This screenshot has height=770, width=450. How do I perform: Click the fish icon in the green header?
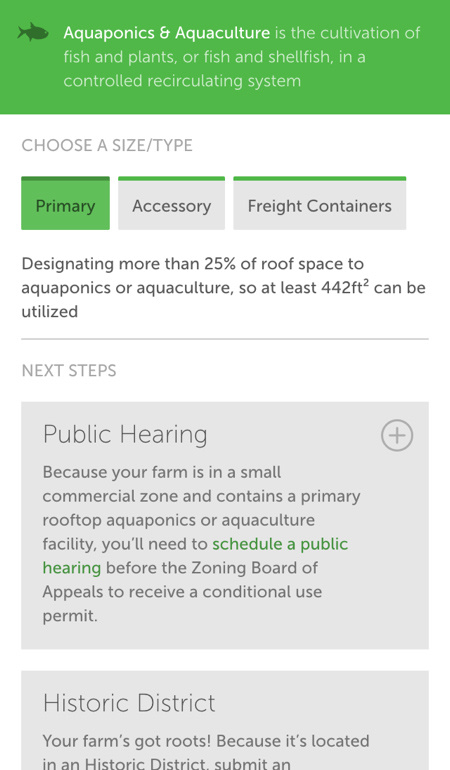coord(33,32)
